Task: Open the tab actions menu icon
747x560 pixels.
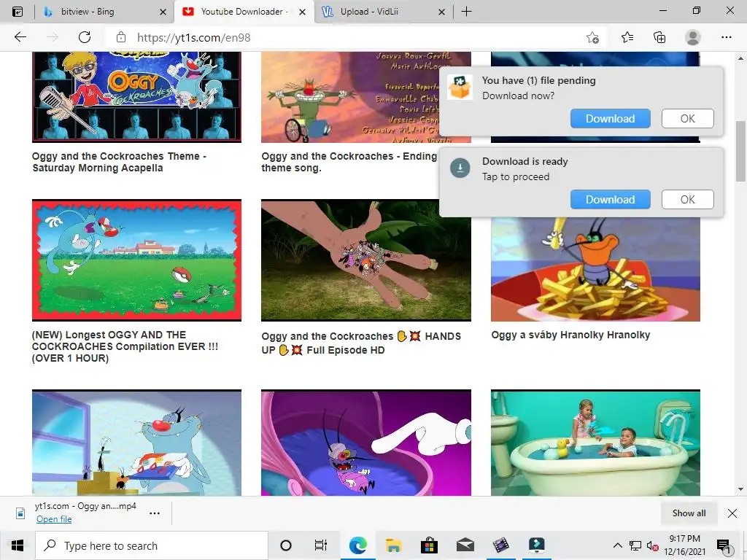Action: (x=18, y=12)
